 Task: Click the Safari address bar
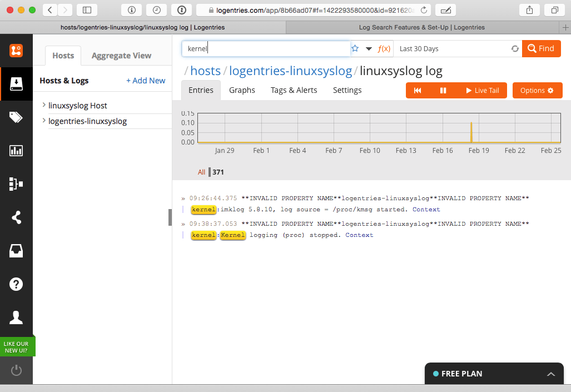point(314,10)
